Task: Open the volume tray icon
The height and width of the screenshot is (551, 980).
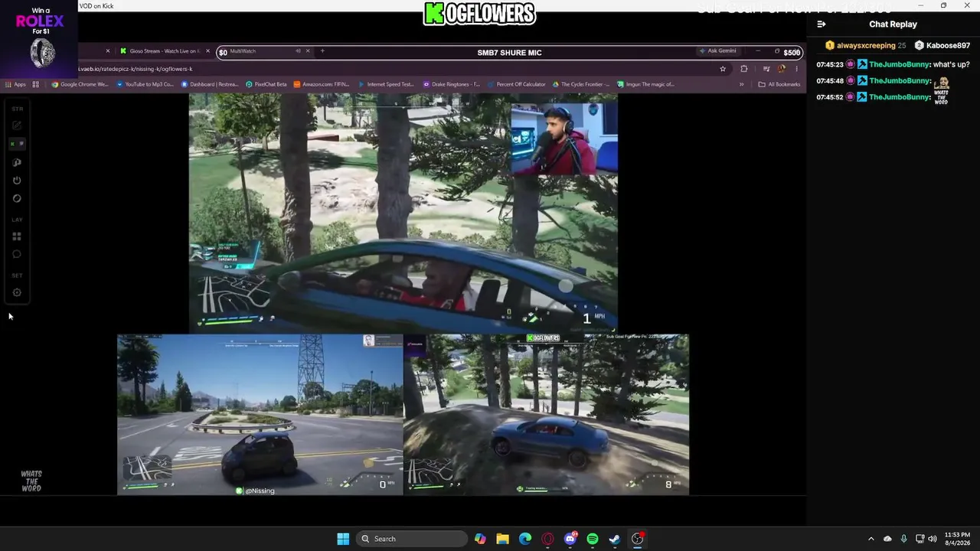Action: 933,539
